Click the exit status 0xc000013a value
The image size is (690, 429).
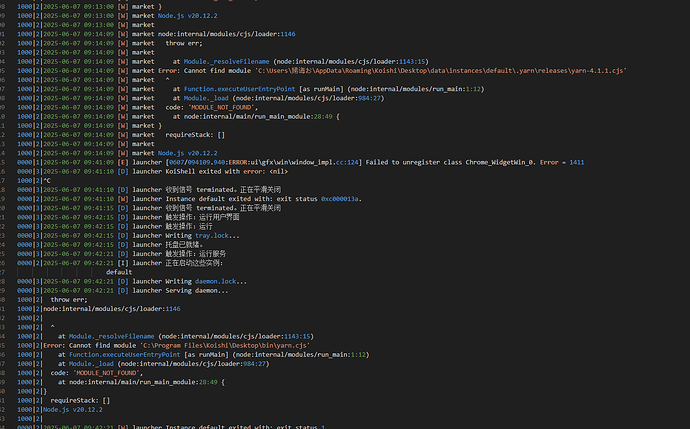(x=339, y=199)
